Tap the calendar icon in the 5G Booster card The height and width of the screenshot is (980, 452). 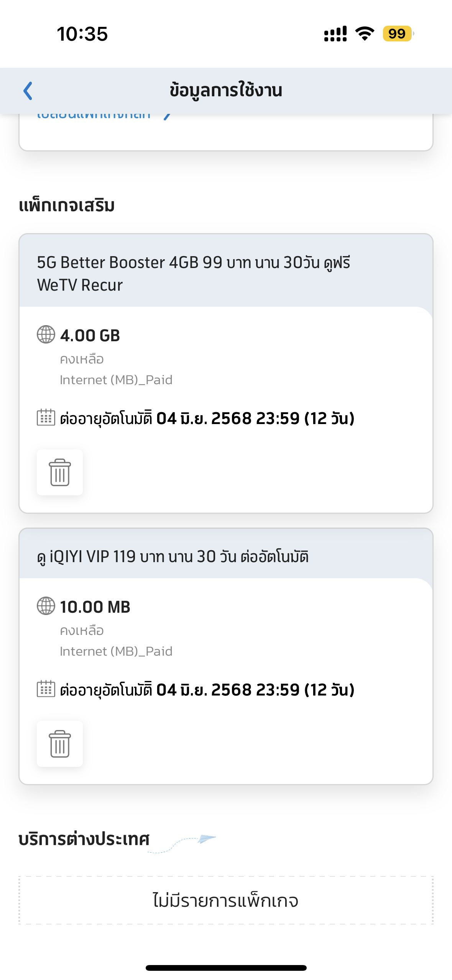46,418
